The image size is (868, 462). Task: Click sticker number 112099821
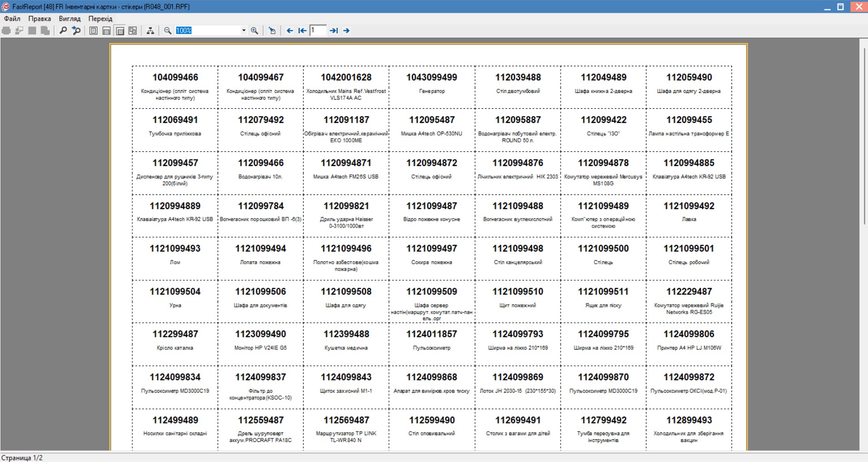pos(346,206)
